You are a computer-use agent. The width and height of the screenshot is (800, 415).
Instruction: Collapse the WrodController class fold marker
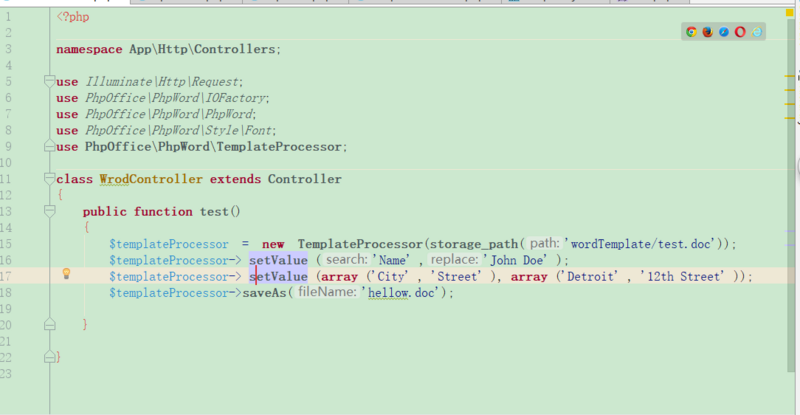48,179
